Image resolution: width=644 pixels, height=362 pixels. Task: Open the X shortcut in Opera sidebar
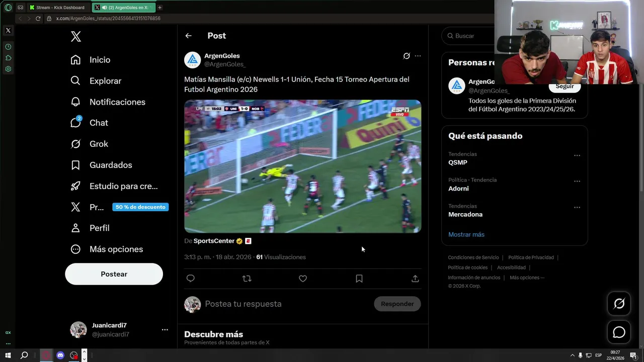pos(8,31)
